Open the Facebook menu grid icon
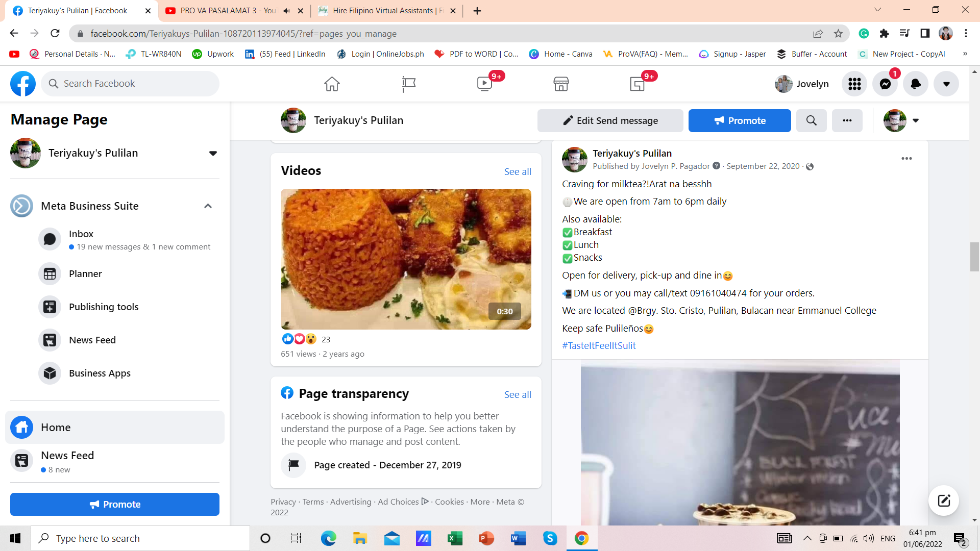Screen dimensions: 980x551 click(854, 84)
